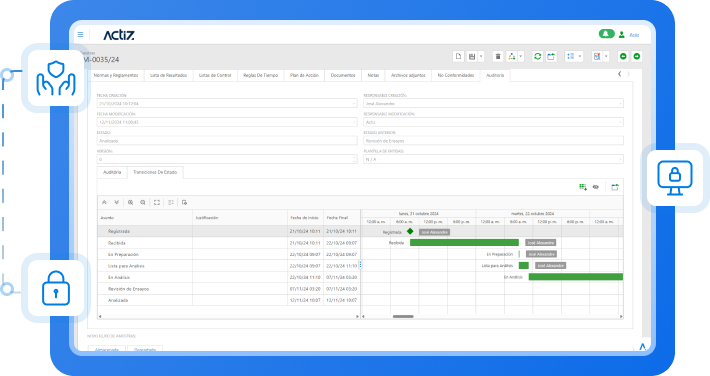Click the trash delete icon
The width and height of the screenshot is (710, 376).
click(498, 56)
